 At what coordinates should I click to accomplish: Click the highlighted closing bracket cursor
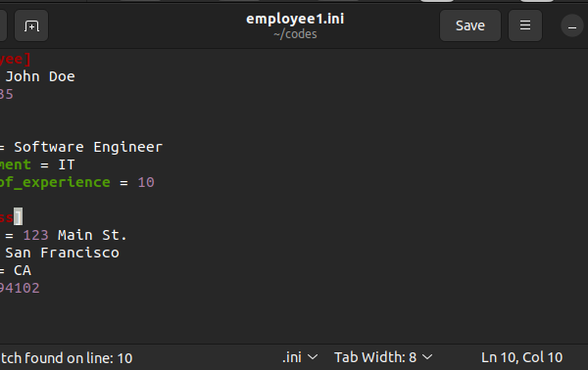[18, 217]
